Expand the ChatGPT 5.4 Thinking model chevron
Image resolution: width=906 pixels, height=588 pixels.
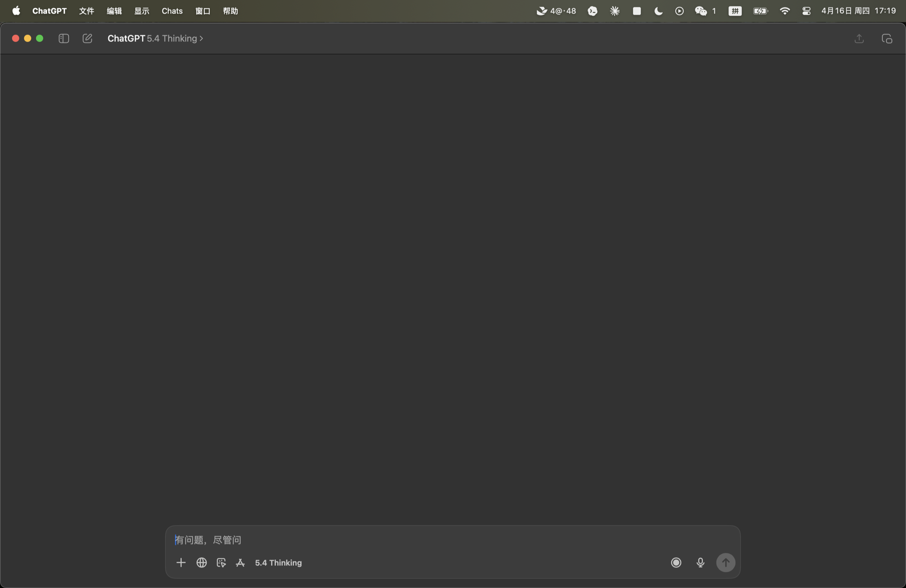click(x=201, y=38)
